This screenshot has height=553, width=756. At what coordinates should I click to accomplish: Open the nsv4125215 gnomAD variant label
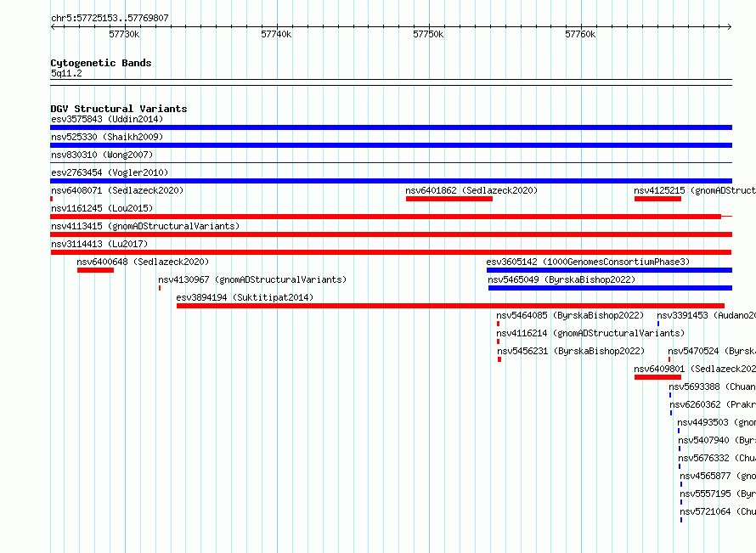(695, 190)
